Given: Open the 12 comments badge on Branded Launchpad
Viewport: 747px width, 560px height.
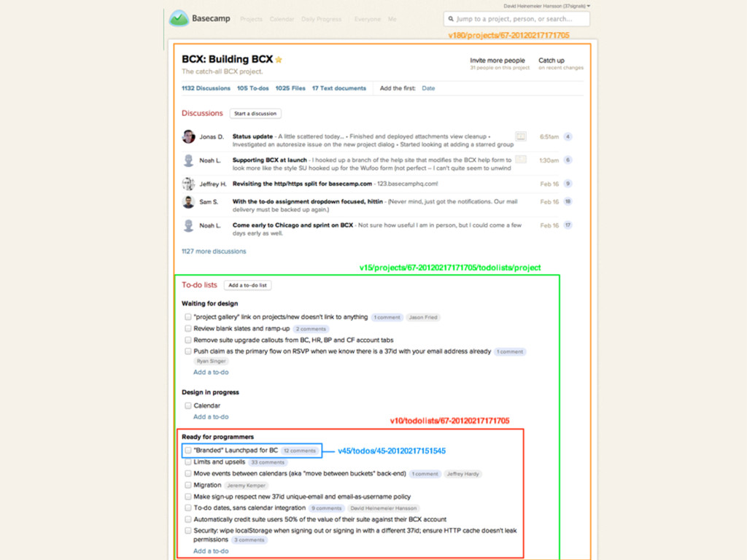Looking at the screenshot, I should (300, 451).
